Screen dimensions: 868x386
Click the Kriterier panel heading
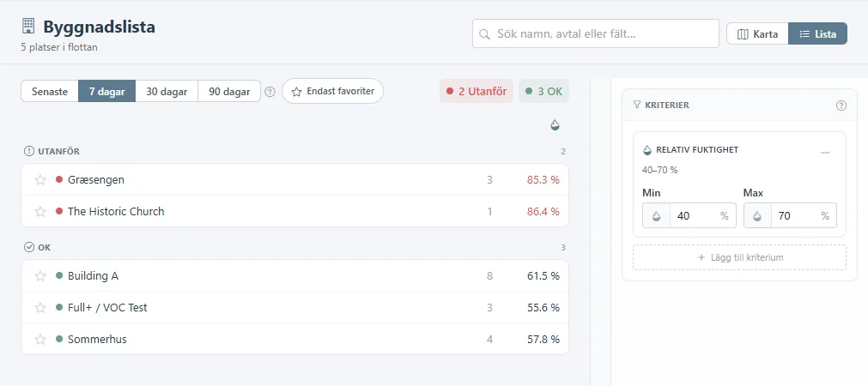coord(667,105)
